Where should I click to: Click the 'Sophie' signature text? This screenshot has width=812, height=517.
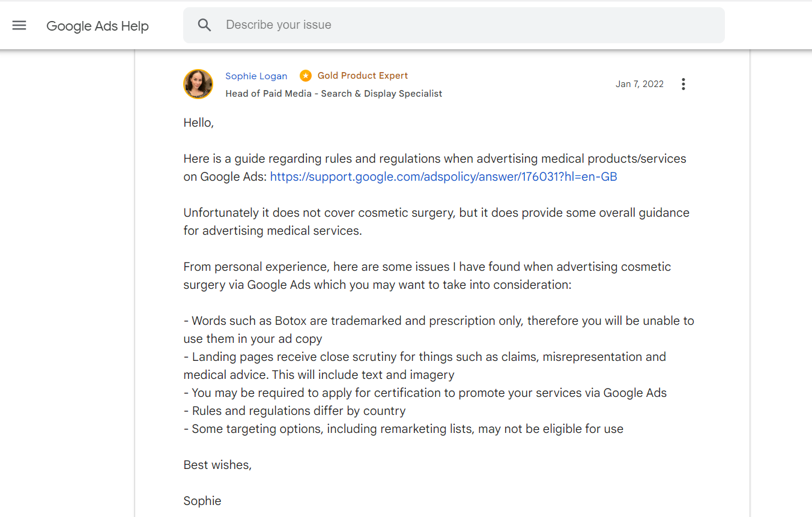pyautogui.click(x=202, y=501)
